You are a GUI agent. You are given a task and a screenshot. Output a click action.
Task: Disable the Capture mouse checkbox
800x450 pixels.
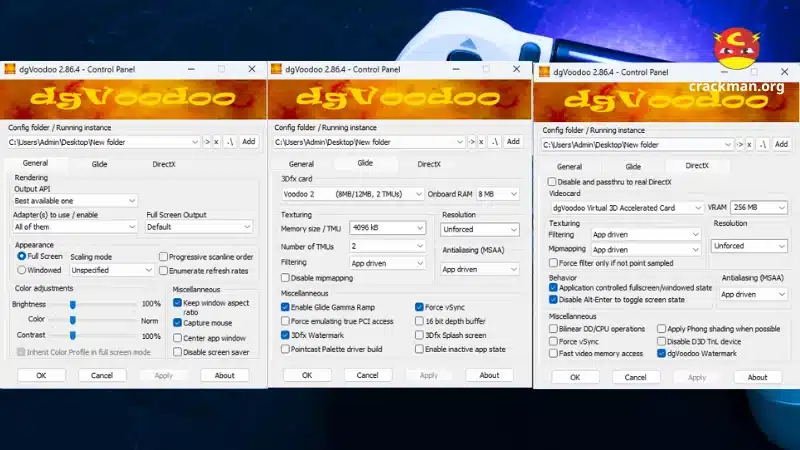coord(177,323)
